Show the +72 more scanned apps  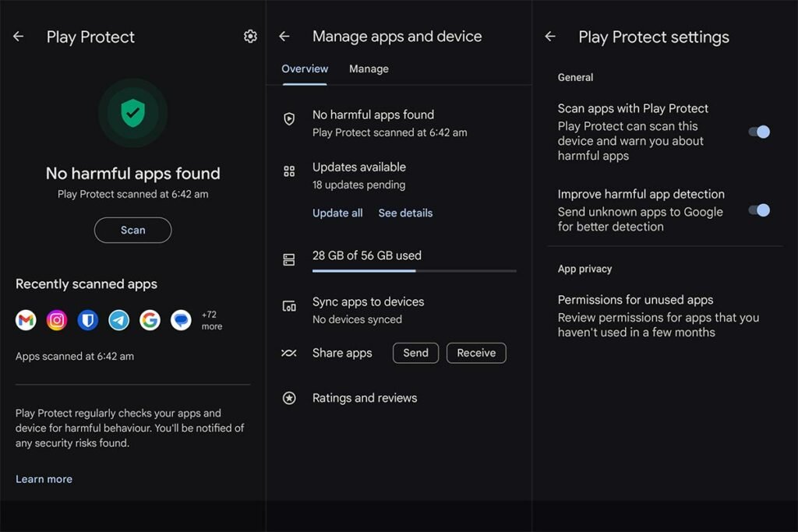pos(212,320)
